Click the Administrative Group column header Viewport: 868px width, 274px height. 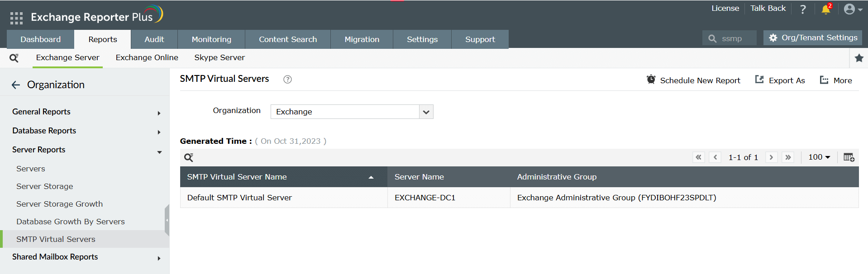[x=684, y=177]
